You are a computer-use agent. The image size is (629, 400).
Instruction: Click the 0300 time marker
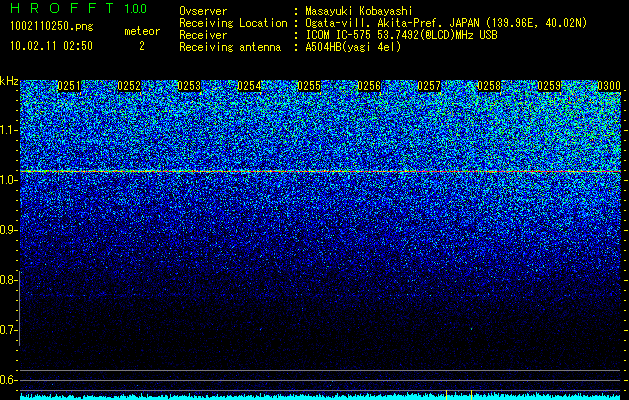[x=609, y=86]
